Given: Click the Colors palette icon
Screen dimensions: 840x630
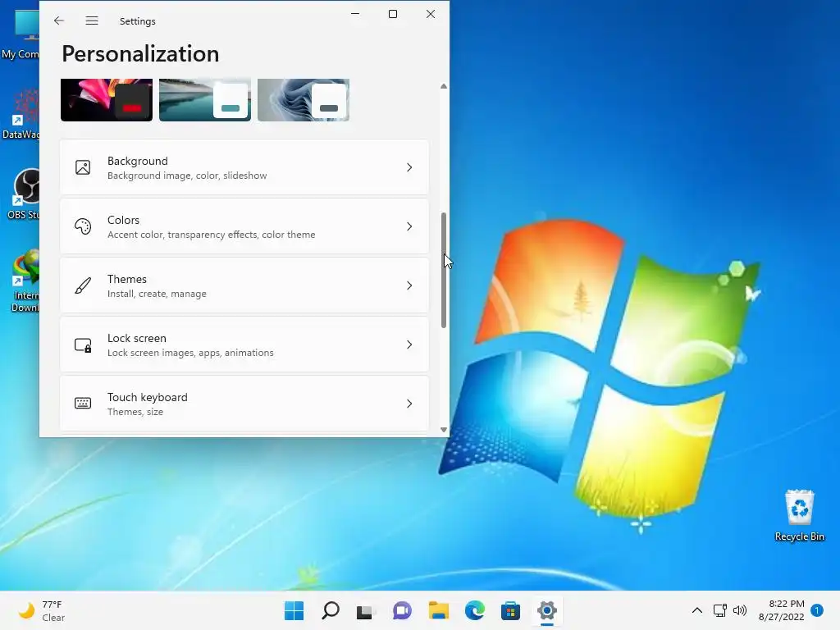Looking at the screenshot, I should [x=83, y=226].
